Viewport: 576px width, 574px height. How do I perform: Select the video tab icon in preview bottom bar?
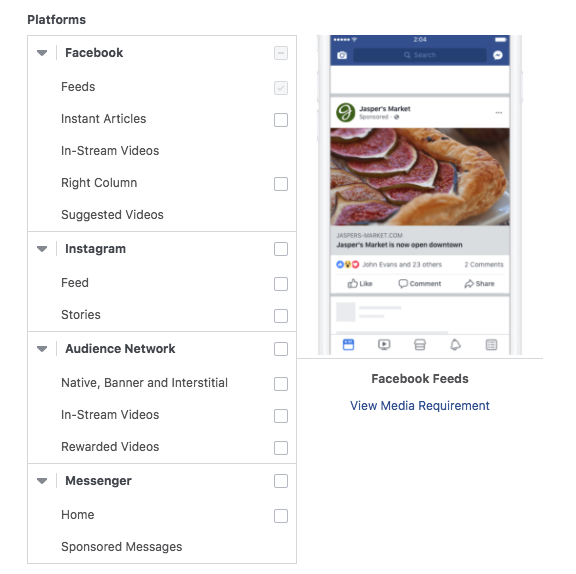[x=384, y=344]
